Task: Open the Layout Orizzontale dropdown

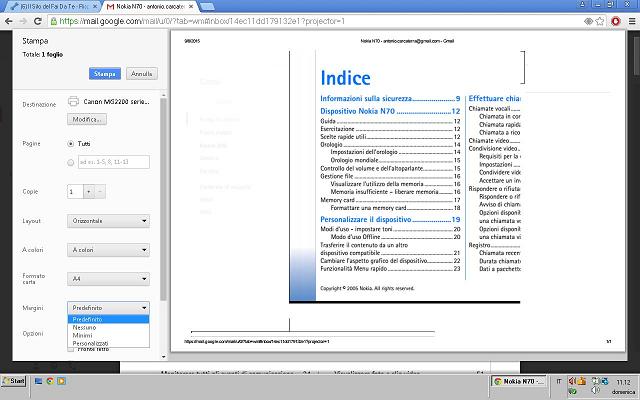Action: click(108, 220)
